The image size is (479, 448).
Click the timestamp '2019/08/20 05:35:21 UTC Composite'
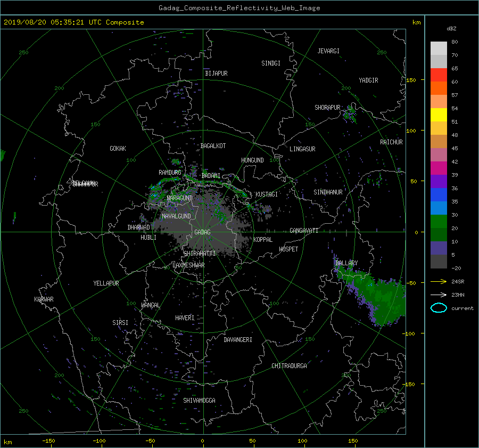[73, 22]
